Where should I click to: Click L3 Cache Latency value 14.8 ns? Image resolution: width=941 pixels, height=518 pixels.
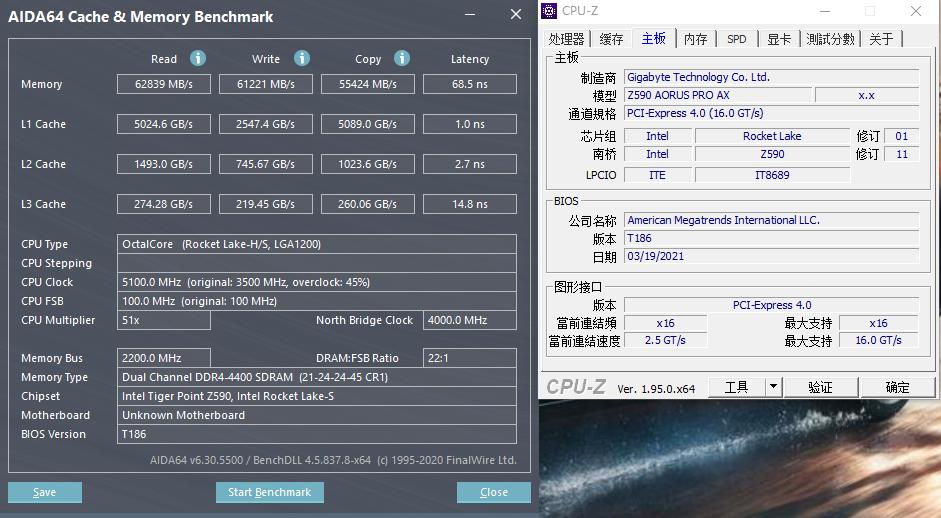[470, 204]
